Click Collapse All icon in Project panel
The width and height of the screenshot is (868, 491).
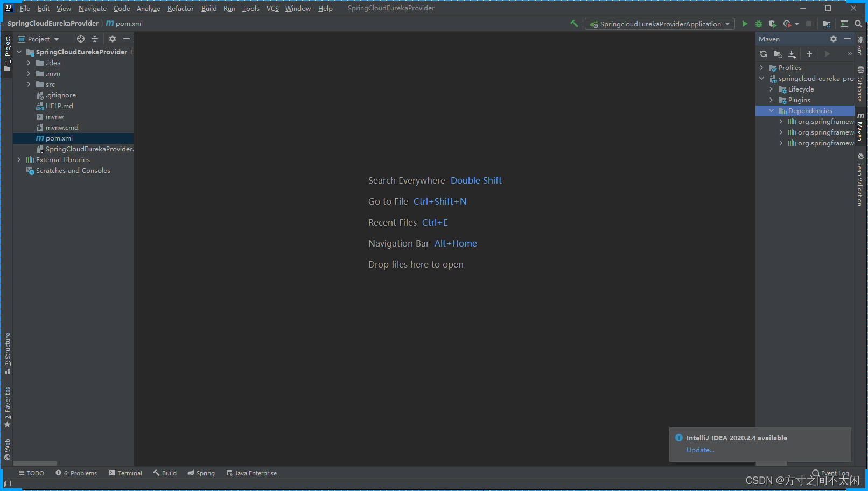pos(95,39)
